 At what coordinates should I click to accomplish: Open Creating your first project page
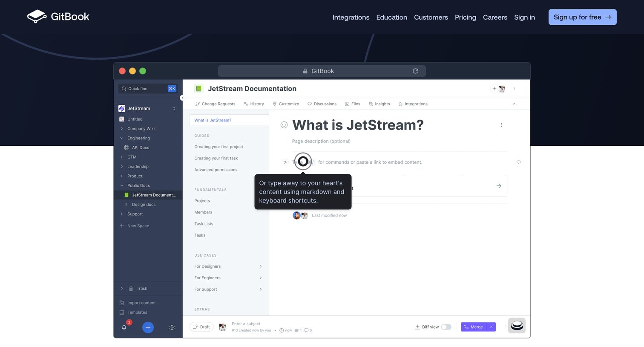click(218, 147)
